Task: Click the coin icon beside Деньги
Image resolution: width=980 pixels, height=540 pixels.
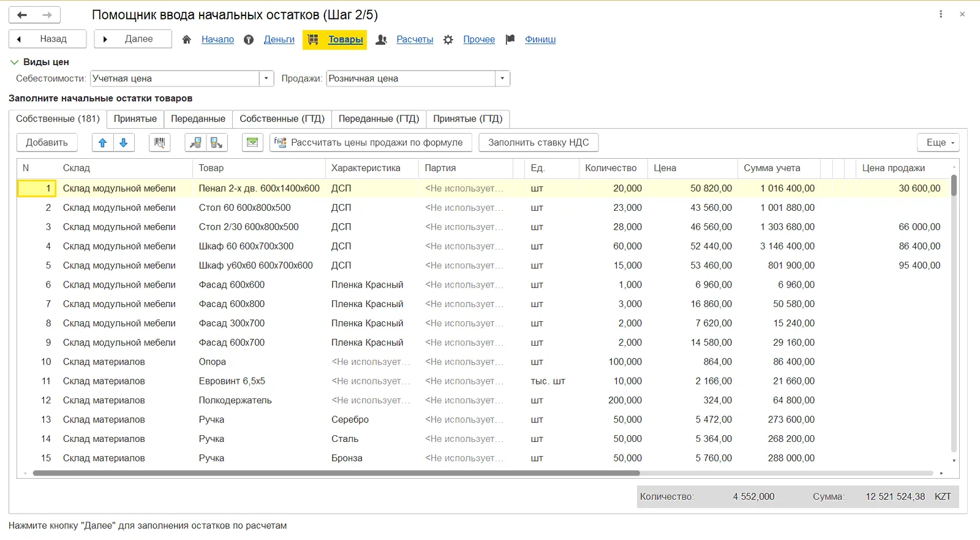Action: tap(249, 39)
